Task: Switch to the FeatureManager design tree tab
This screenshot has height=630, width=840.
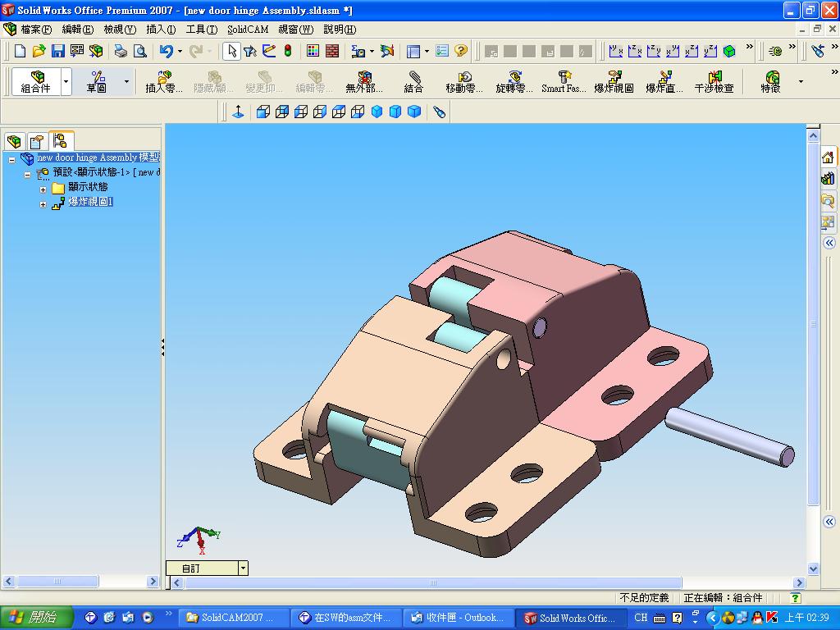Action: 15,141
